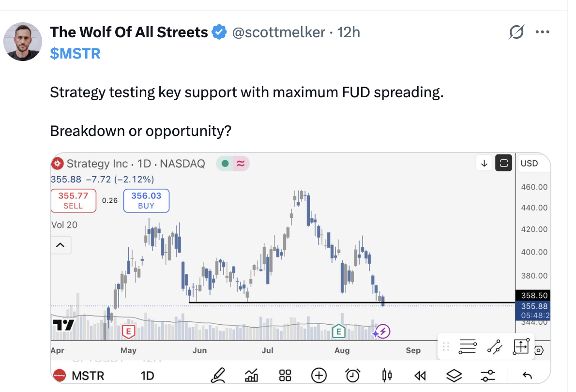Open the candlestick chart type icon

387,376
